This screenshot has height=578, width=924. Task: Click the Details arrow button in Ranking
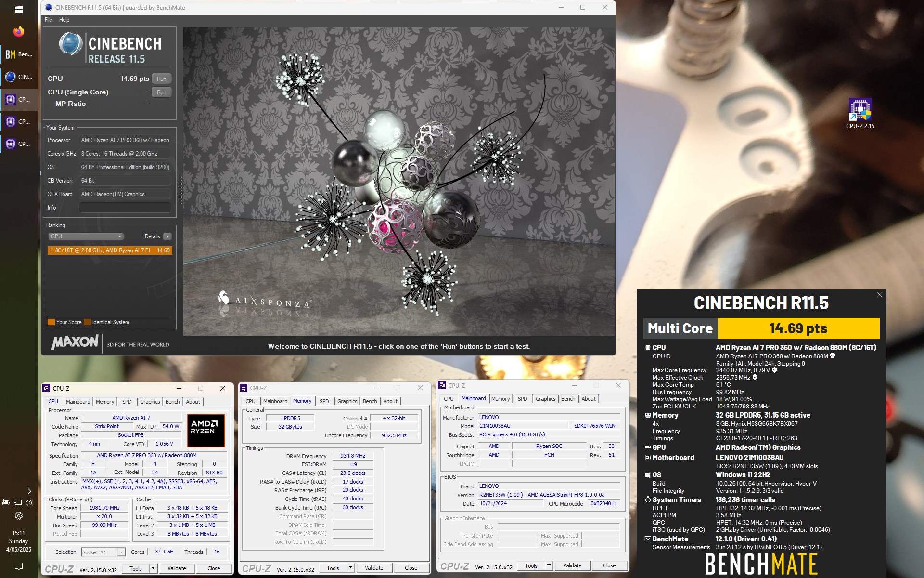pos(167,236)
